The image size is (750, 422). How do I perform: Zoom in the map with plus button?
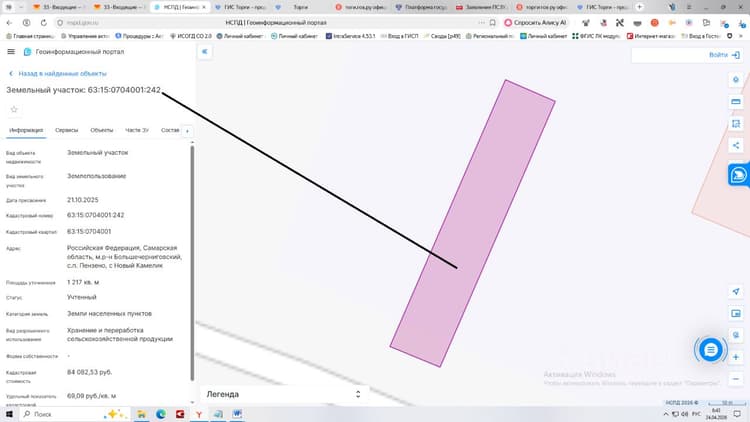click(736, 357)
